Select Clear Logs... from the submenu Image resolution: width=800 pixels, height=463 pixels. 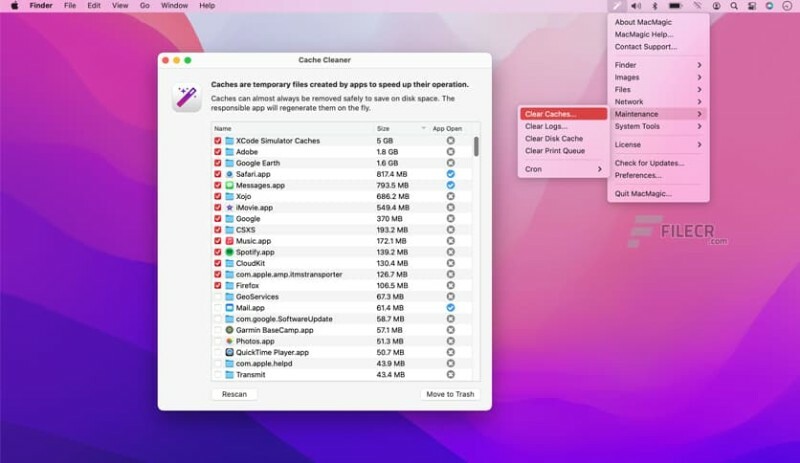(x=547, y=126)
